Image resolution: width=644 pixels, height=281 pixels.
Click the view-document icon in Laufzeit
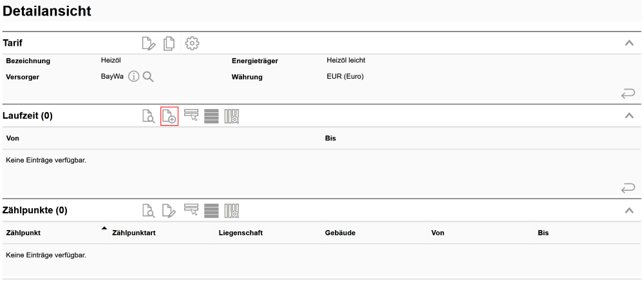tap(149, 117)
